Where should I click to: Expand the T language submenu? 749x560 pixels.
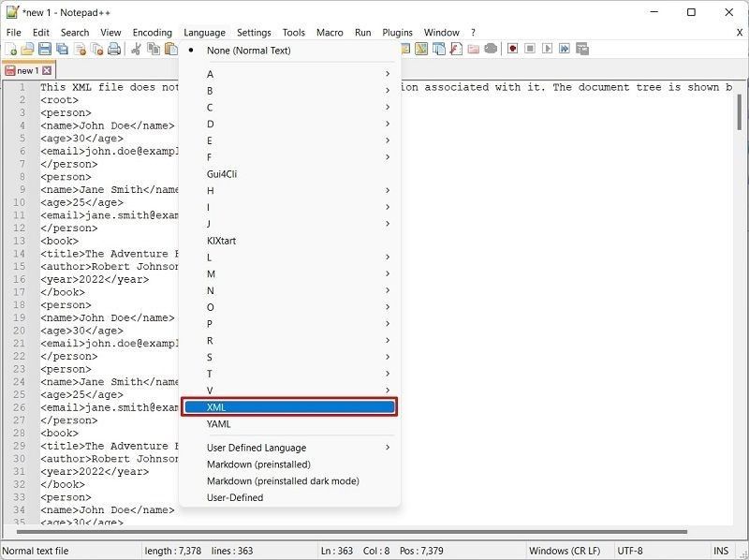point(289,375)
